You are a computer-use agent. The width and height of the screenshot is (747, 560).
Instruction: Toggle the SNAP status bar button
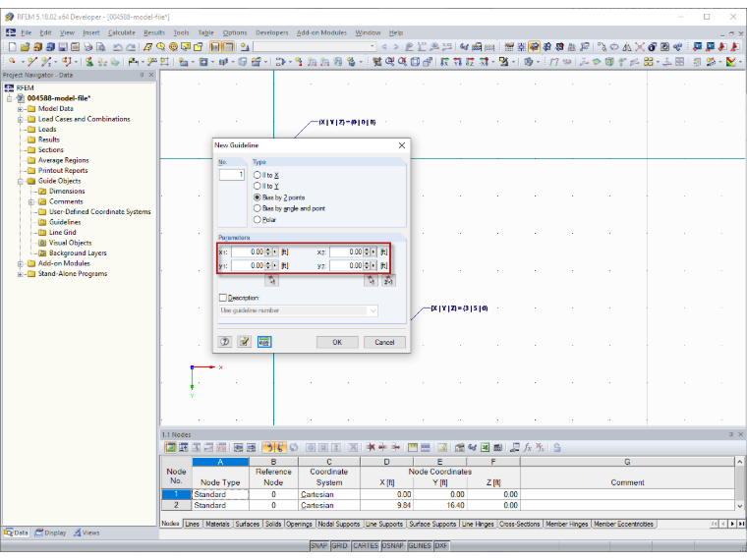[x=318, y=545]
